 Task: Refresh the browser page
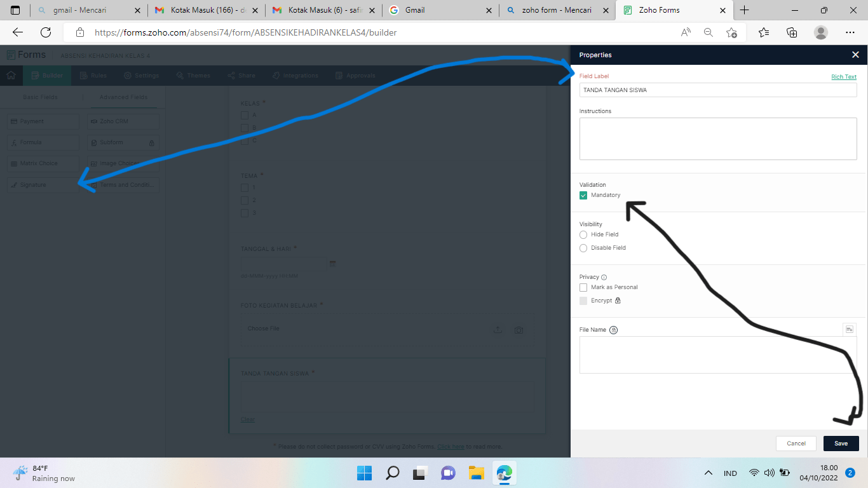(x=45, y=32)
